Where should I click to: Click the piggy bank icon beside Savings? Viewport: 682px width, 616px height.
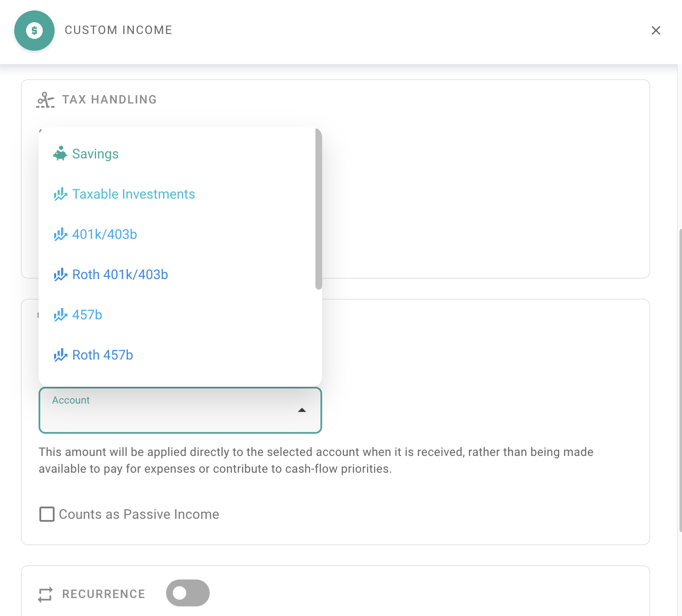pos(60,153)
